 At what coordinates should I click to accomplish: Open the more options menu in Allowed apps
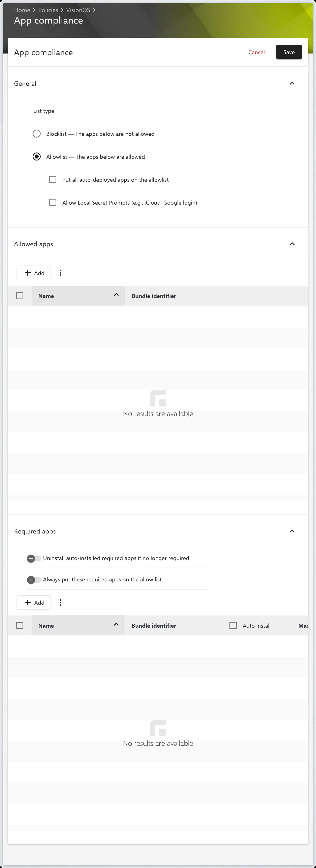(x=61, y=273)
